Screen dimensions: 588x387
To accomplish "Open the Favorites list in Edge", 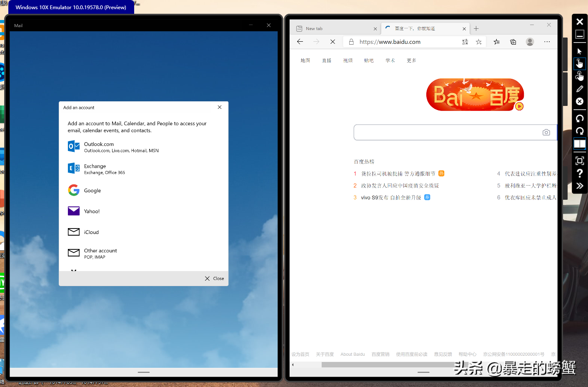I will (496, 42).
